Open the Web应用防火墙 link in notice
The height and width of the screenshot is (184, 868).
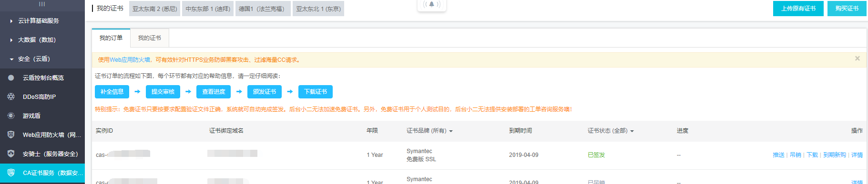[130, 60]
